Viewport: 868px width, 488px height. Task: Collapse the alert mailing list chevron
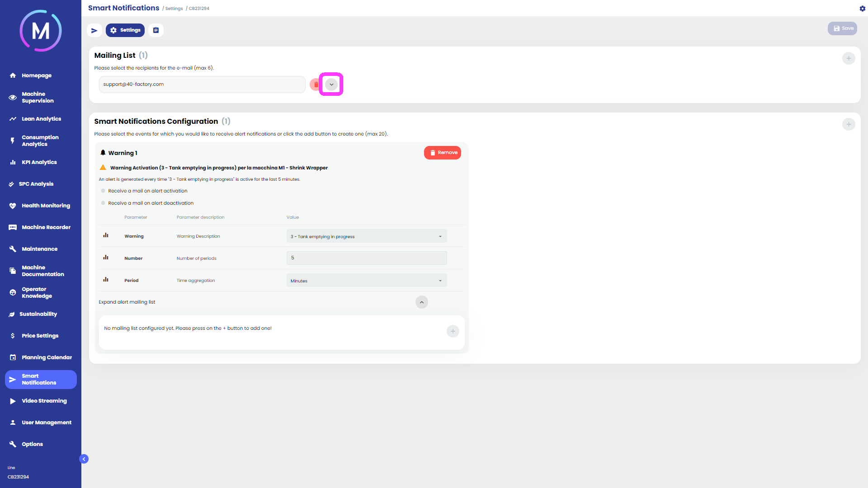[x=421, y=302]
